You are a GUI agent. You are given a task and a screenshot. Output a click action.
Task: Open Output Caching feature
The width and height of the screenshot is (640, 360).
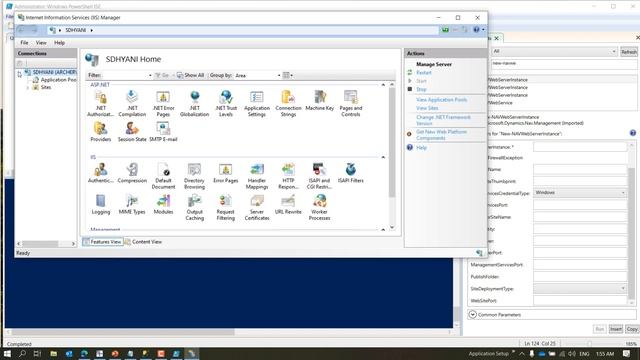click(195, 207)
